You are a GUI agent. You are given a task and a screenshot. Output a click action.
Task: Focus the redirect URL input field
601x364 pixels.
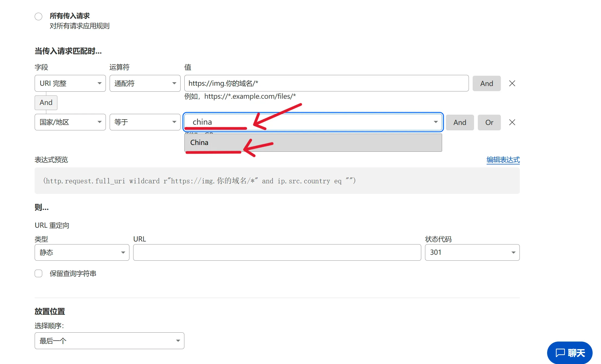[277, 252]
